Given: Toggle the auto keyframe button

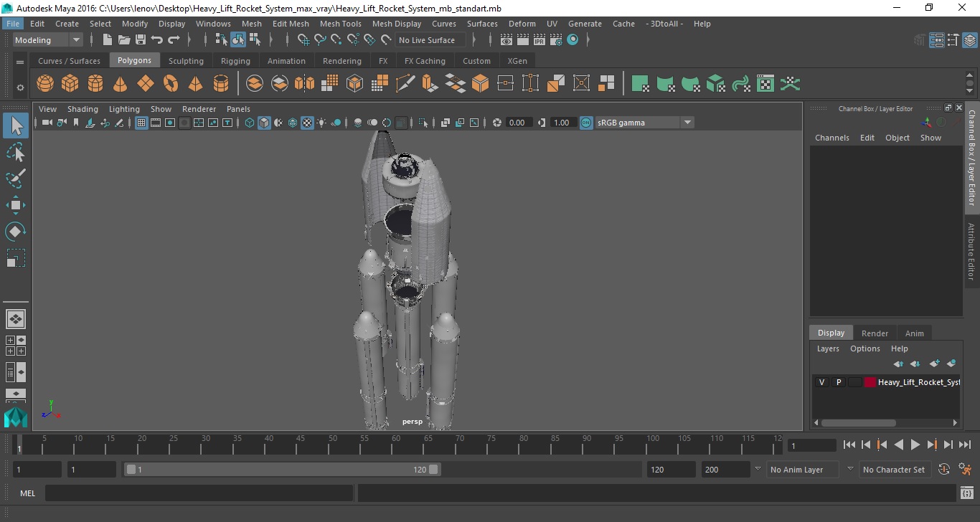Looking at the screenshot, I should pyautogui.click(x=944, y=470).
